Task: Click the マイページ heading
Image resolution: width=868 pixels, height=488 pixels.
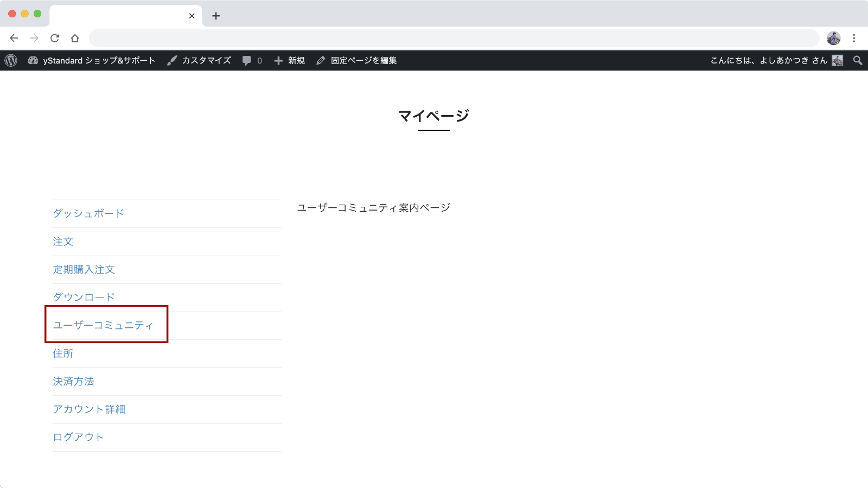Action: tap(433, 116)
